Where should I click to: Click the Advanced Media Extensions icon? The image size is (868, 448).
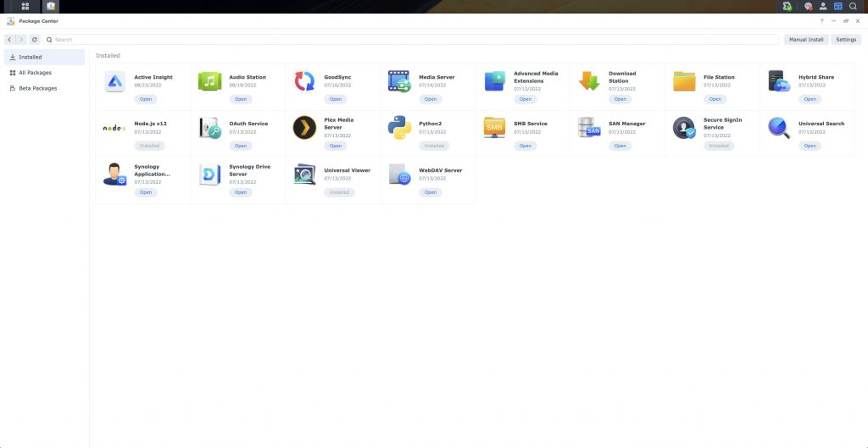(495, 81)
